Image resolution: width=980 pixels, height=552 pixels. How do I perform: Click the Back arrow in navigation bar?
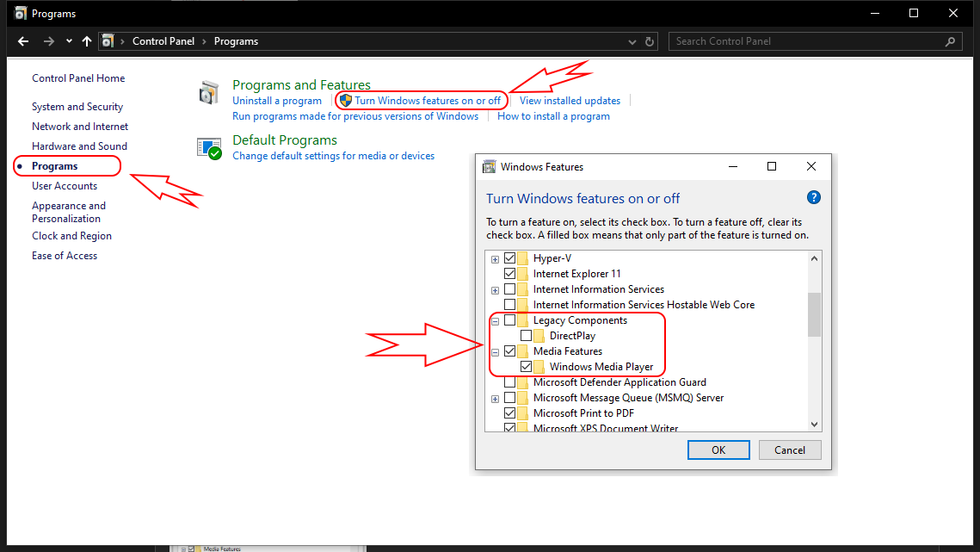point(23,41)
